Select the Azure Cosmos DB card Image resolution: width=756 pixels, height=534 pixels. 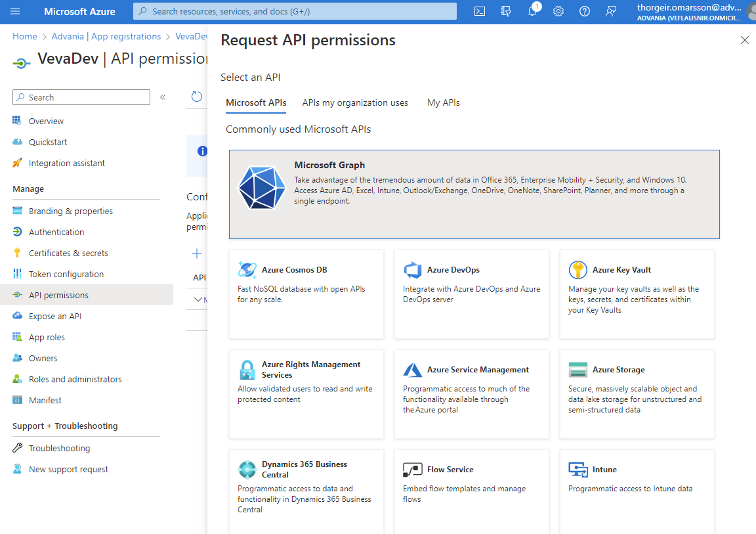click(x=306, y=294)
